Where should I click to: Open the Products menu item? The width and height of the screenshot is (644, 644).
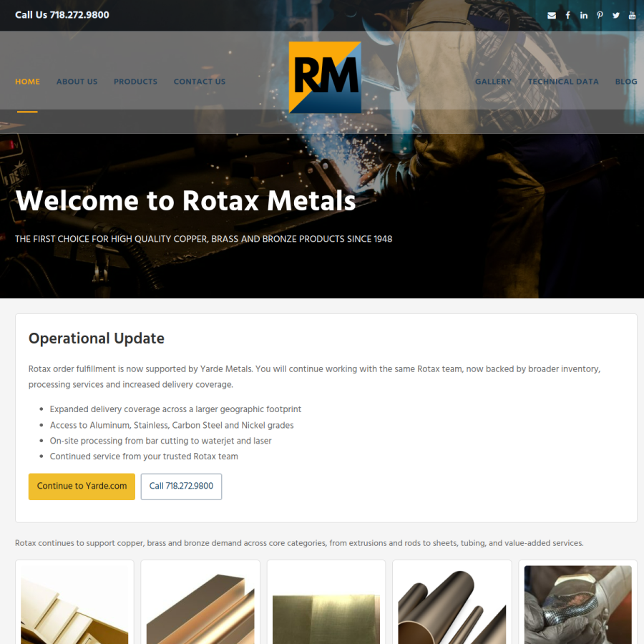[135, 82]
